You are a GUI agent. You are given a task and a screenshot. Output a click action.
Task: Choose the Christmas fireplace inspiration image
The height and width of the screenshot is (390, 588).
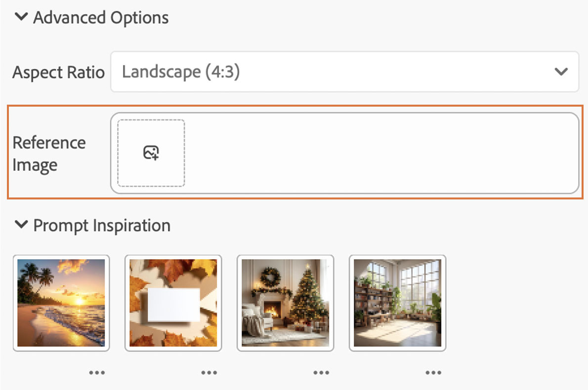click(x=286, y=303)
